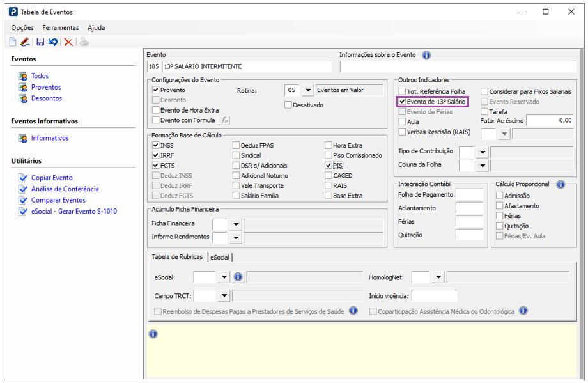The height and width of the screenshot is (383, 588).
Task: Click info icon next to Informações sobre o Evento
Action: (x=426, y=55)
